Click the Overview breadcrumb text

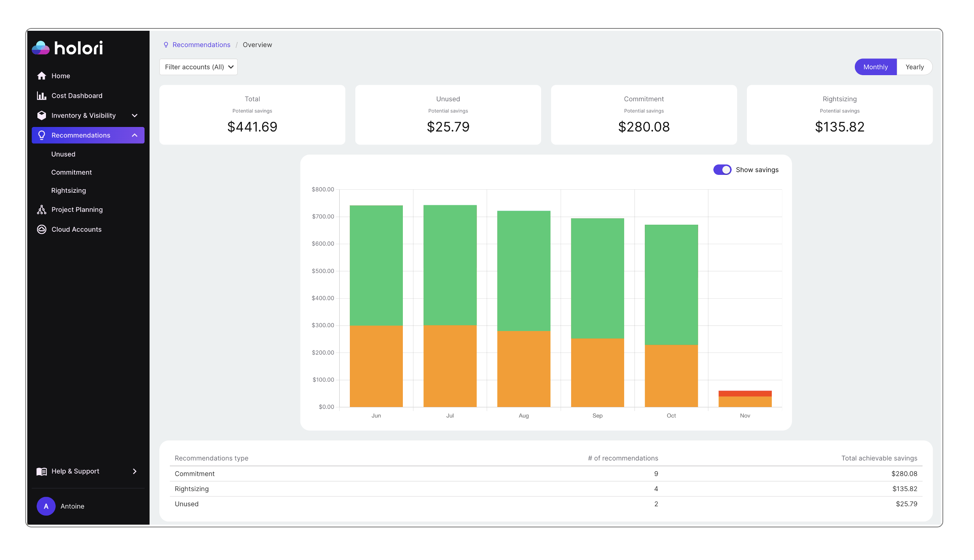click(257, 45)
